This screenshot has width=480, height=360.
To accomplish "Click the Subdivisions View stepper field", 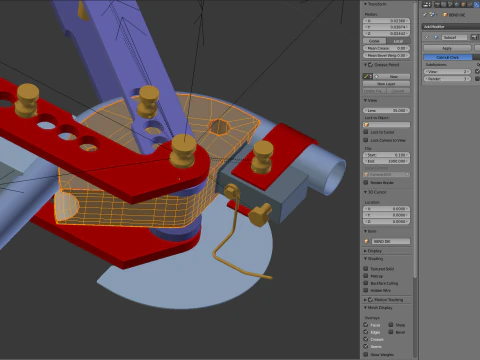I will click(x=448, y=72).
